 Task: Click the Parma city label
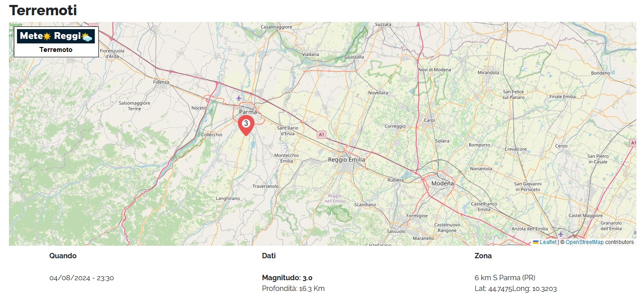[x=248, y=112]
